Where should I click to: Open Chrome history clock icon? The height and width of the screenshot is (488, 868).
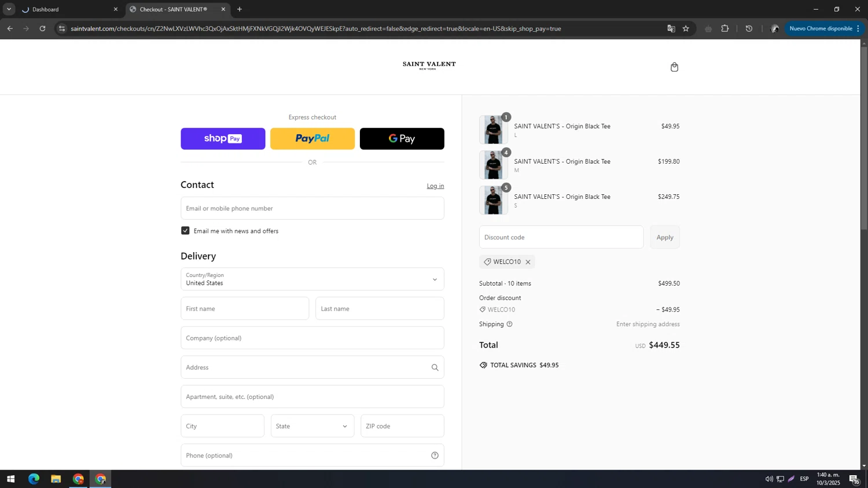(749, 28)
